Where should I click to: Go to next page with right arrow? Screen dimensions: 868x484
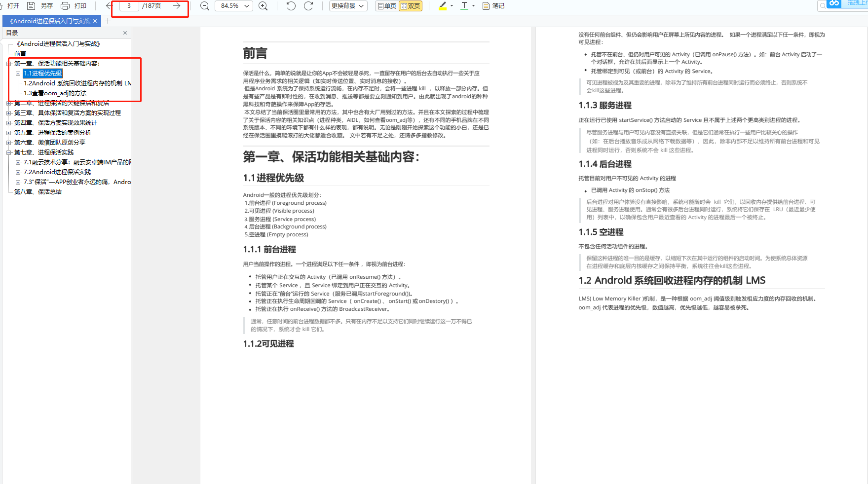[177, 6]
